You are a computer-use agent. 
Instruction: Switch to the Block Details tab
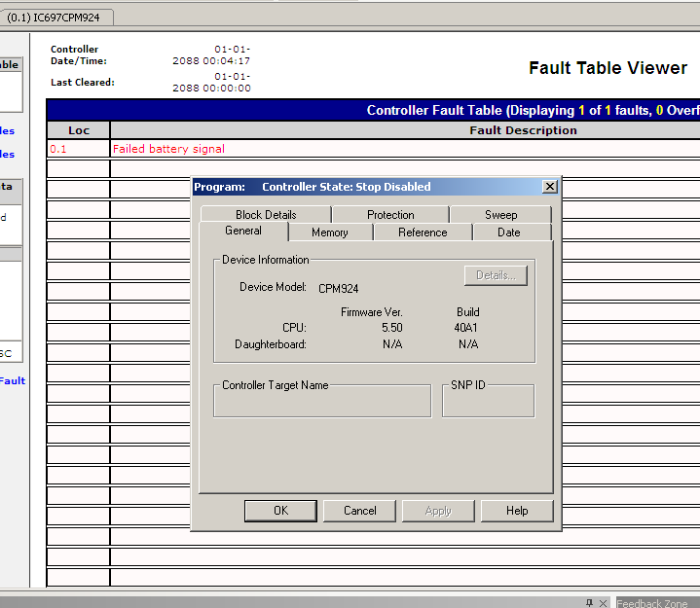266,215
